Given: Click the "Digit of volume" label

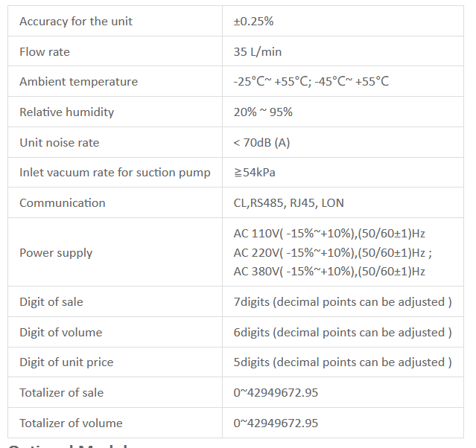Looking at the screenshot, I should pyautogui.click(x=60, y=333).
